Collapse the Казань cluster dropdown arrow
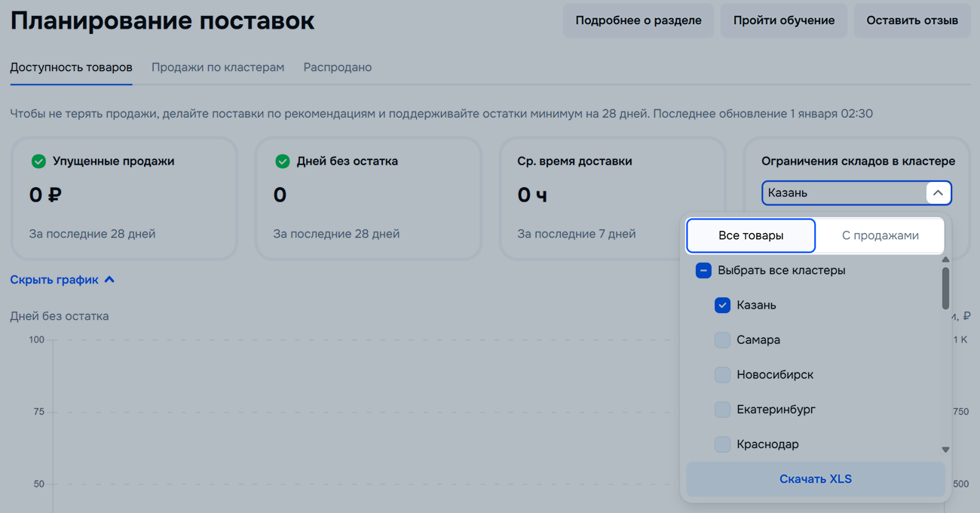 (x=938, y=193)
